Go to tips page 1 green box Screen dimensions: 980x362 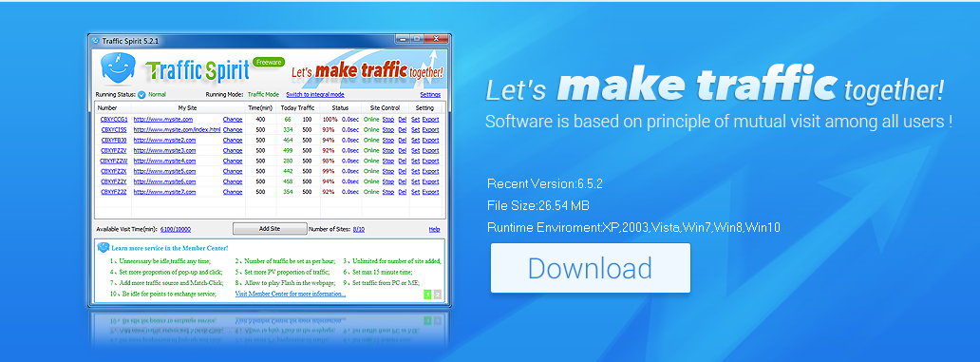428,295
